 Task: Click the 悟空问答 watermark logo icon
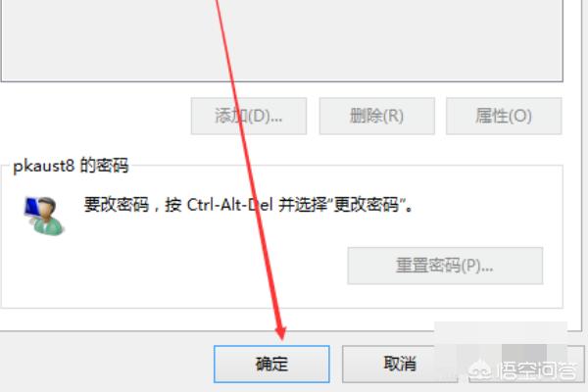pos(480,371)
